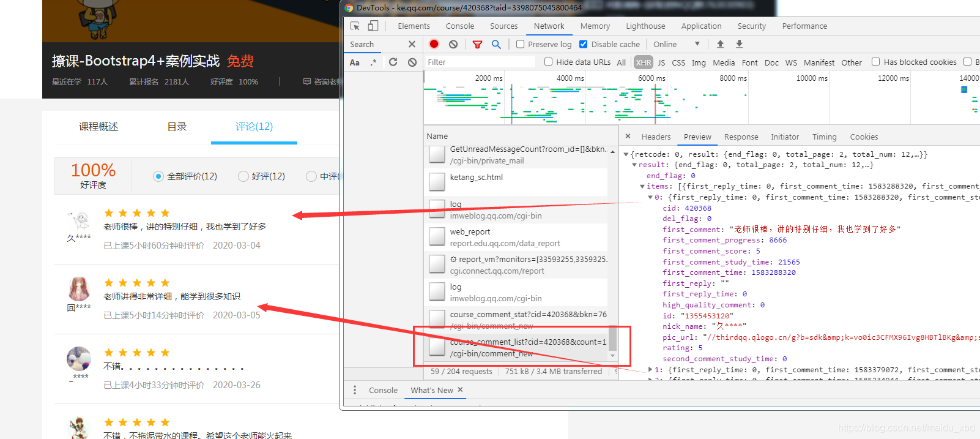Uncheck Disable cache checkbox
Viewport: 980px width, 439px height.
coord(584,44)
